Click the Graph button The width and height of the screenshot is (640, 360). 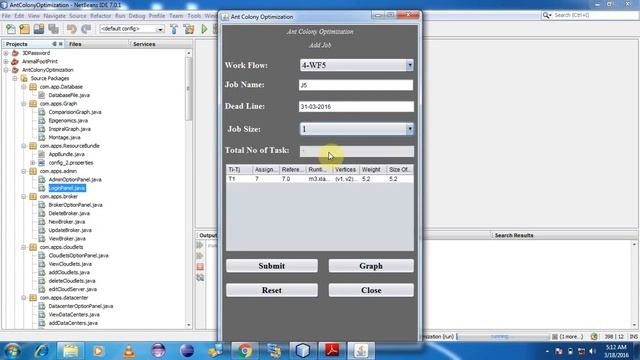371,266
